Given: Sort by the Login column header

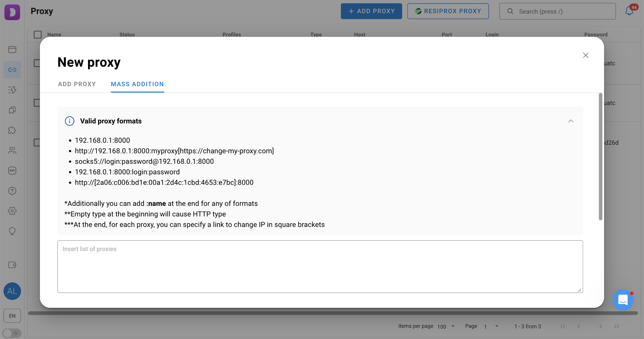Looking at the screenshot, I should (492, 35).
